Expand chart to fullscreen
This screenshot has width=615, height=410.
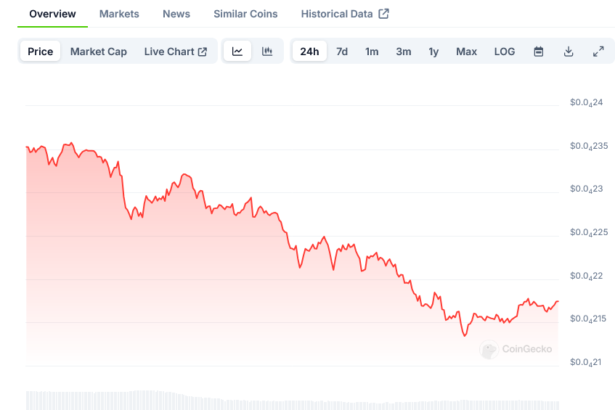click(598, 52)
